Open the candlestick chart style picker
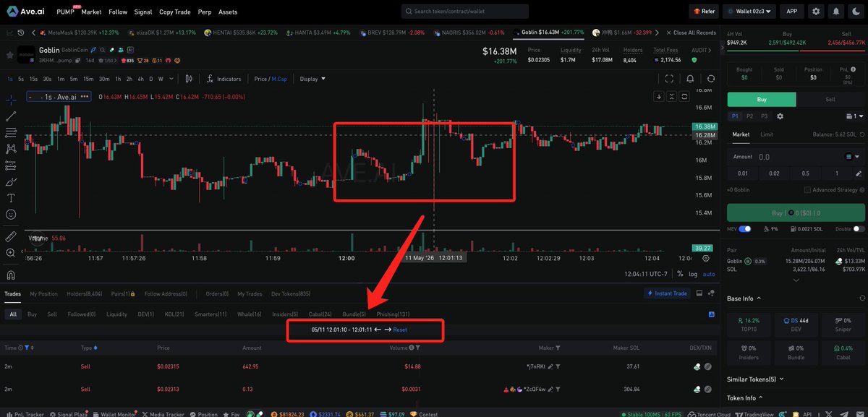The image size is (868, 417). [x=190, y=79]
